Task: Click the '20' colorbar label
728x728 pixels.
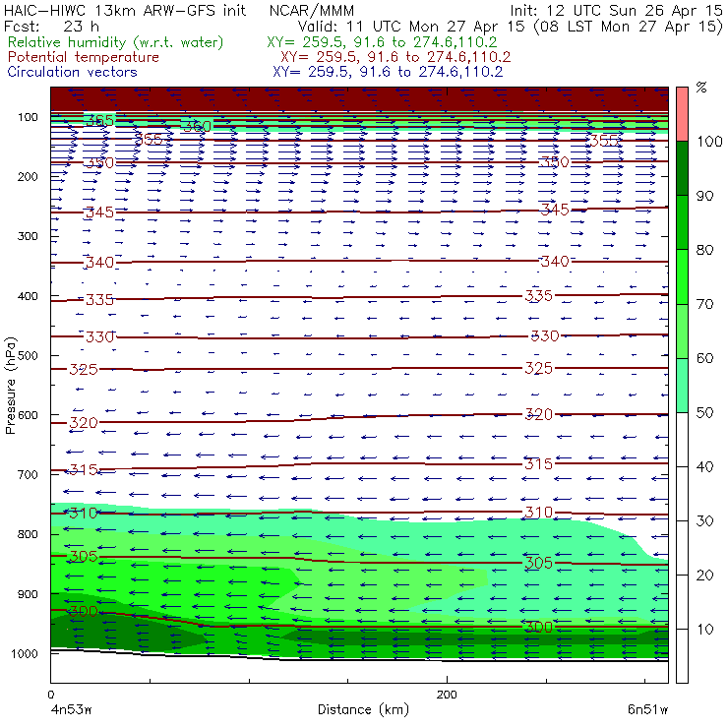Action: 704,576
